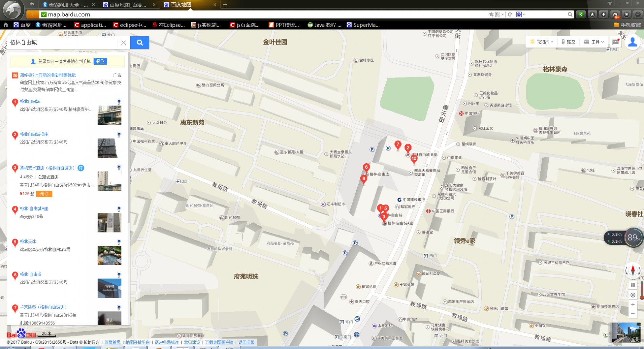Viewport: 644px width, 349px height.
Task: Open result 5 格林天沐 link
Action: pyautogui.click(x=28, y=242)
